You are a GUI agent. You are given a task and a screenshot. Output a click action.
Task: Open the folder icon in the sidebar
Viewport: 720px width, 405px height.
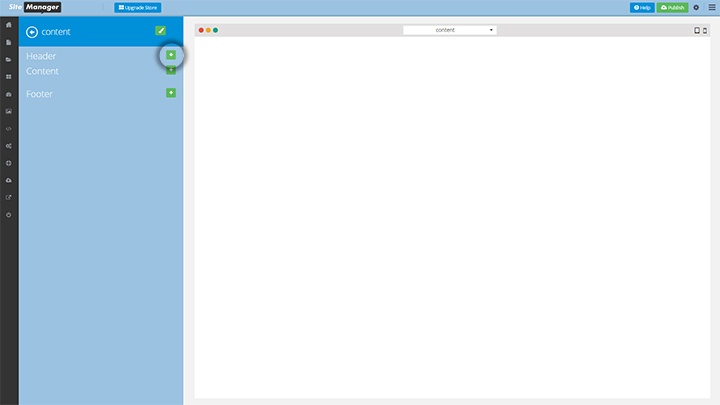(x=9, y=59)
